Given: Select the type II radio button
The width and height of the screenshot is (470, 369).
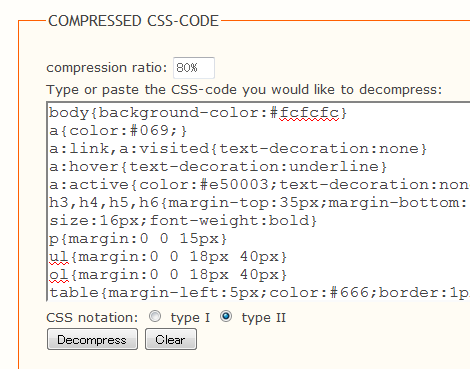Looking at the screenshot, I should point(226,316).
